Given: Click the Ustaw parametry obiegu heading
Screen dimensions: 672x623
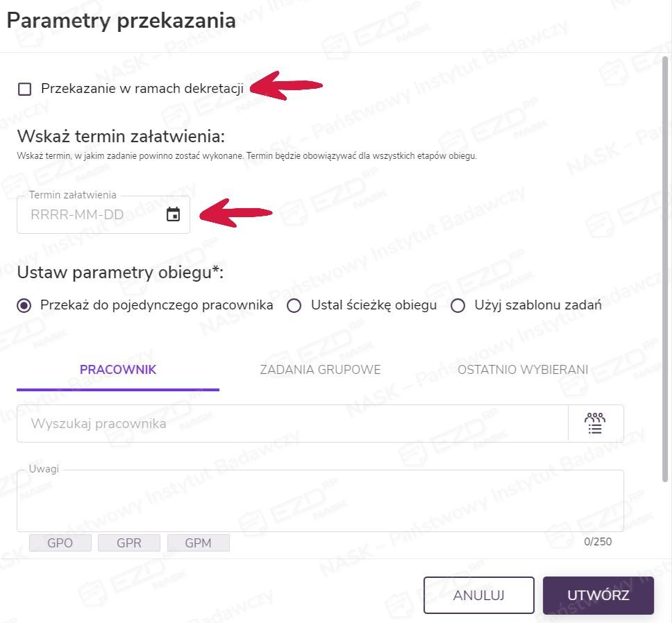Looking at the screenshot, I should 120,273.
